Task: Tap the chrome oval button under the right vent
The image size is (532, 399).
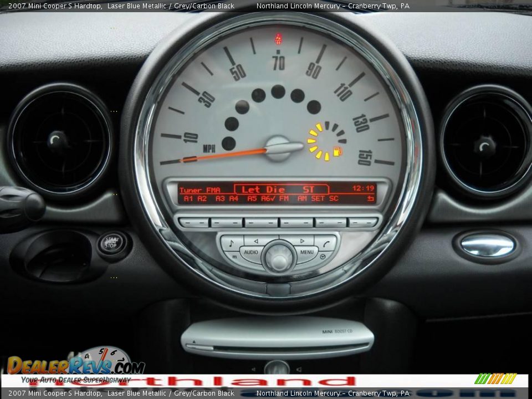Action: [x=488, y=245]
